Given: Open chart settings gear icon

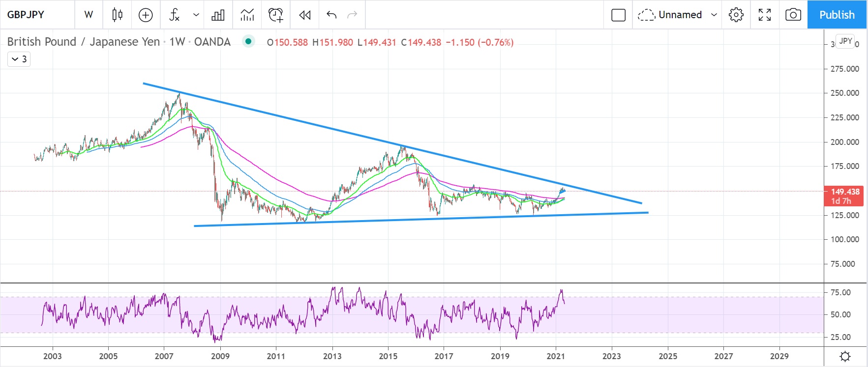Looking at the screenshot, I should (x=736, y=15).
